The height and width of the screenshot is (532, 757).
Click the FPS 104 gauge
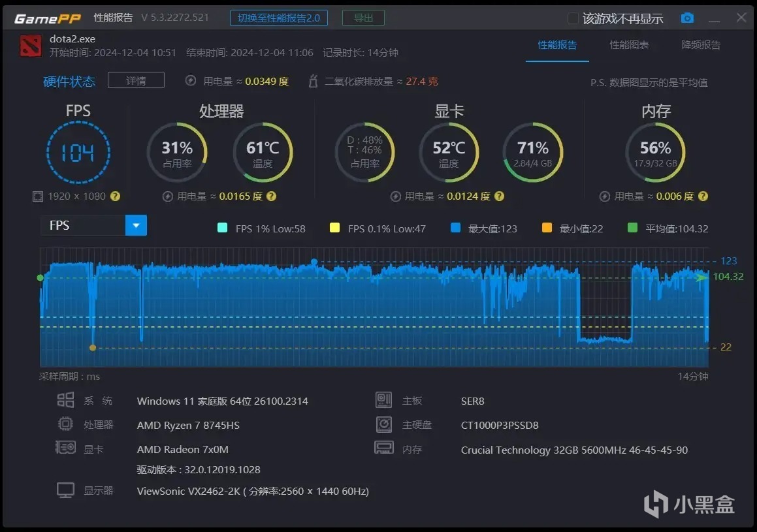[78, 152]
